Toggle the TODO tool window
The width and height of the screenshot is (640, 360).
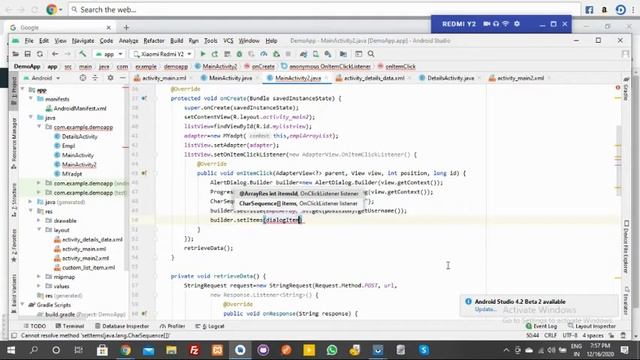pyautogui.click(x=34, y=326)
